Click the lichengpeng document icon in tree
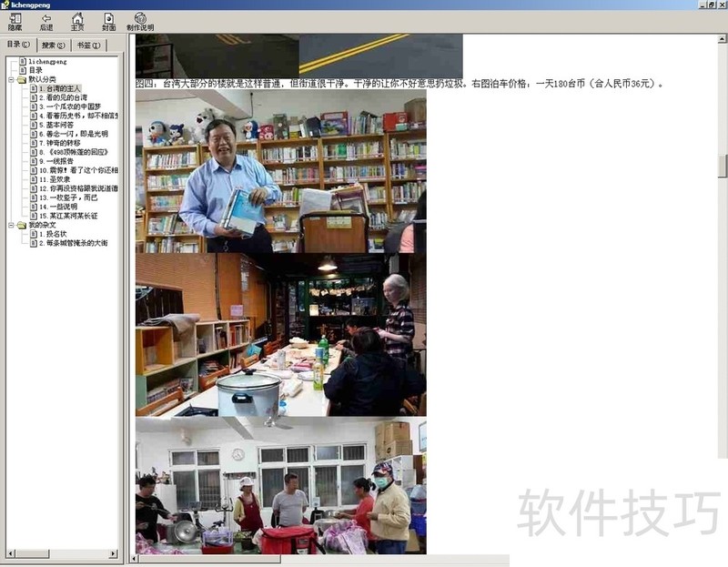Screen dimensions: 728x567 (22, 61)
